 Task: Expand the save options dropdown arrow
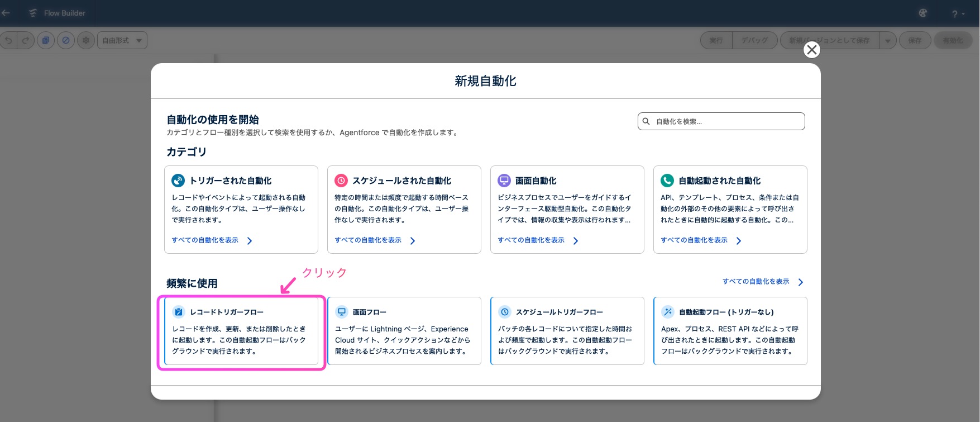coord(888,40)
